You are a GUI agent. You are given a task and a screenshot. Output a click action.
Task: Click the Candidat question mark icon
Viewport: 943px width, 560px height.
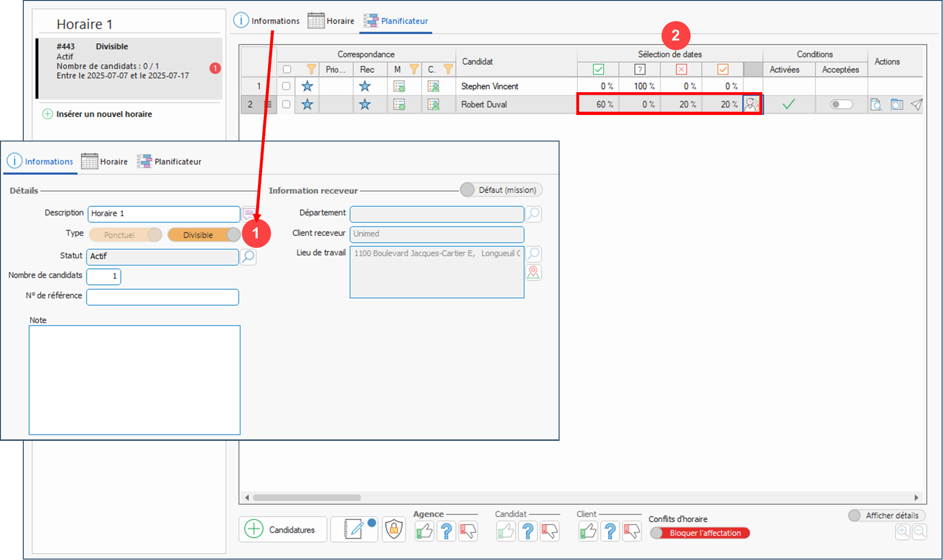point(528,531)
